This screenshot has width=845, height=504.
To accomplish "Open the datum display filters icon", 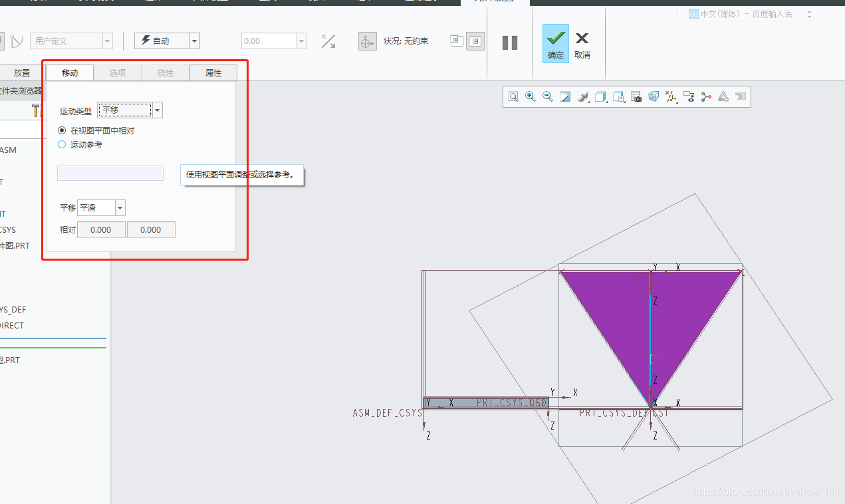I will pos(671,97).
